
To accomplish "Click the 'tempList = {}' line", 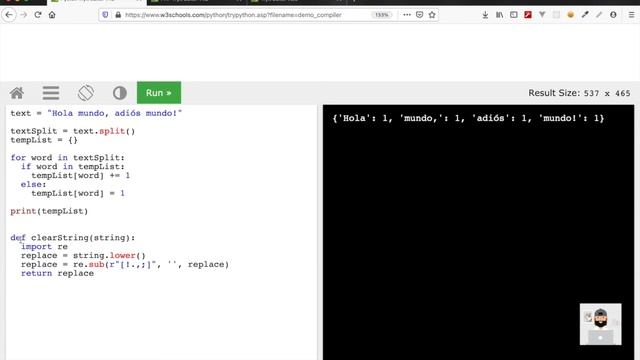I will 44,140.
